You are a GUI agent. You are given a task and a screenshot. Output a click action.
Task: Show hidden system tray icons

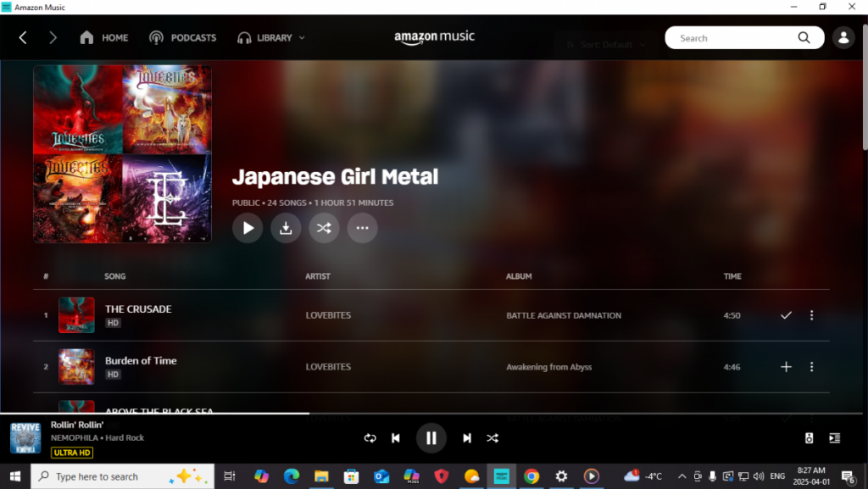click(x=682, y=476)
